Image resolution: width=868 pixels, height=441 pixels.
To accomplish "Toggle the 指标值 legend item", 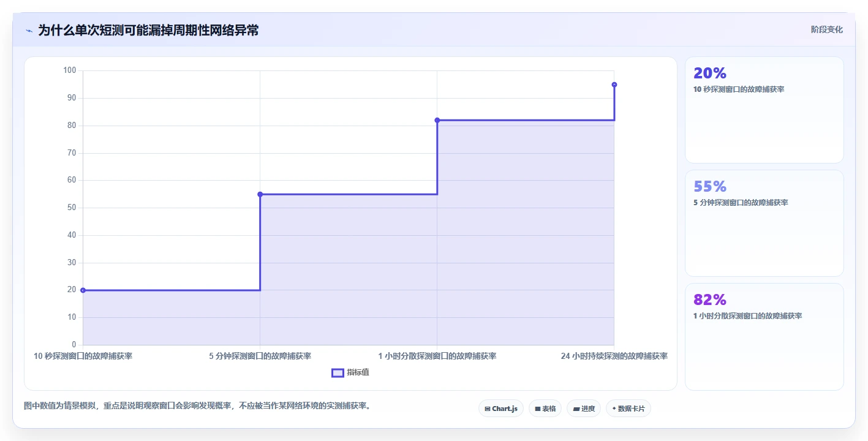I will click(x=350, y=372).
